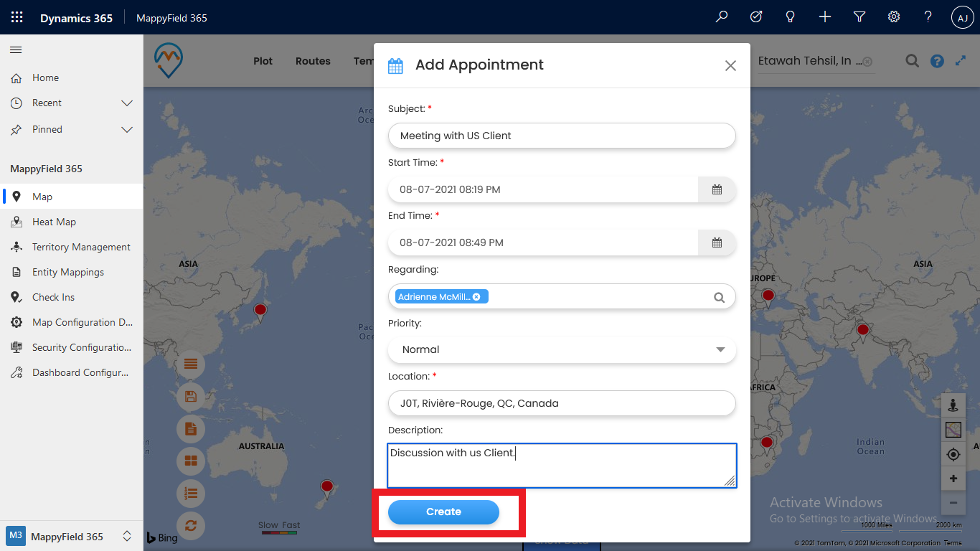Image resolution: width=980 pixels, height=551 pixels.
Task: Expand the Recent section chevron
Action: (127, 103)
